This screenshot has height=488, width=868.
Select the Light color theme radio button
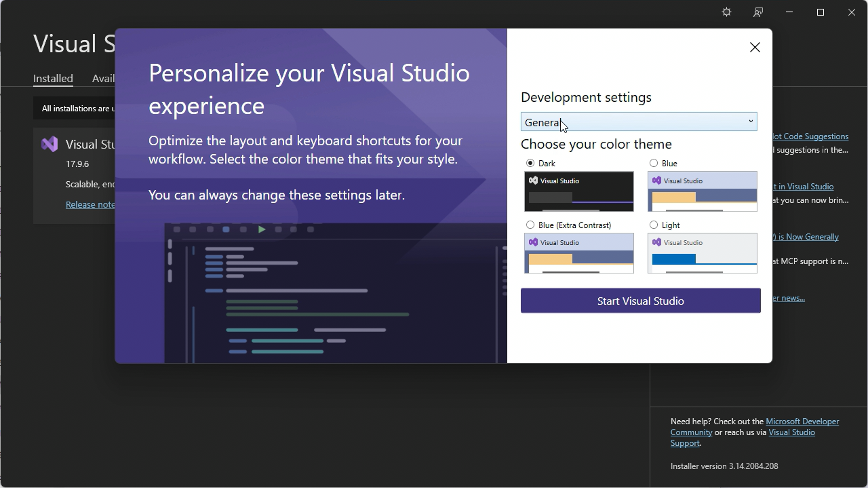coord(654,225)
